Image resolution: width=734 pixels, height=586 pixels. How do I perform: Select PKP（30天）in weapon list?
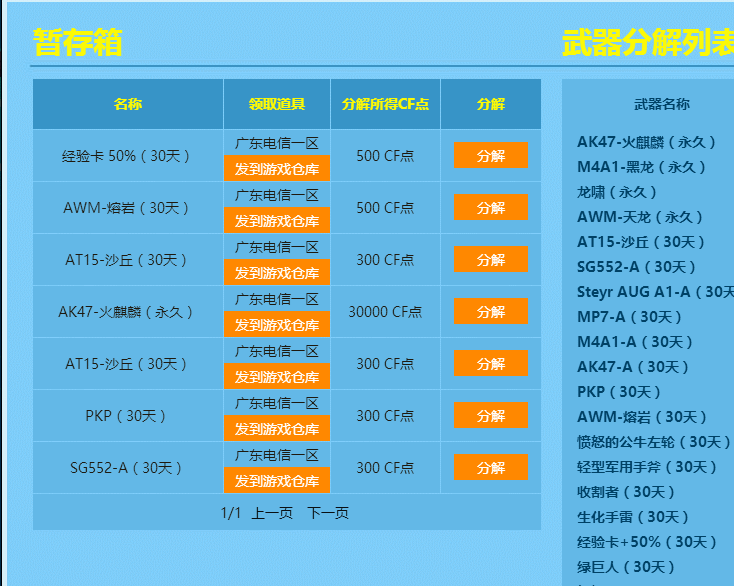619,392
